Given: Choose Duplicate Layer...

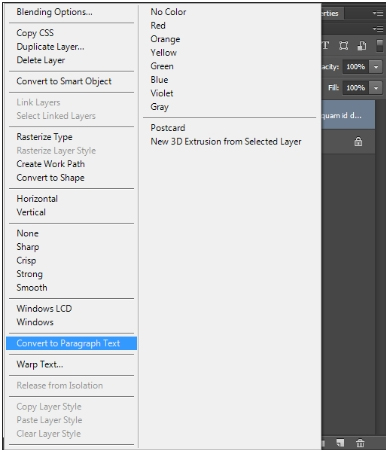Looking at the screenshot, I should 50,47.
